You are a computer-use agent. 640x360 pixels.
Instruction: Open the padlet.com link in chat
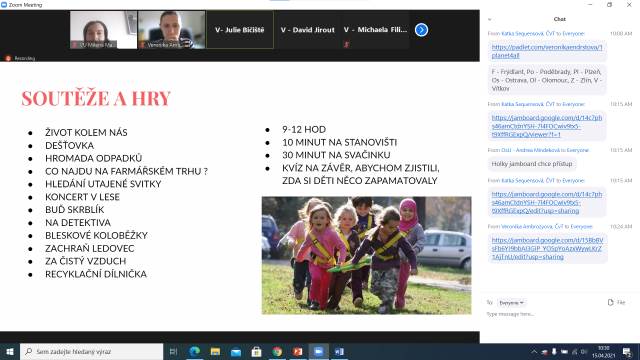(547, 51)
